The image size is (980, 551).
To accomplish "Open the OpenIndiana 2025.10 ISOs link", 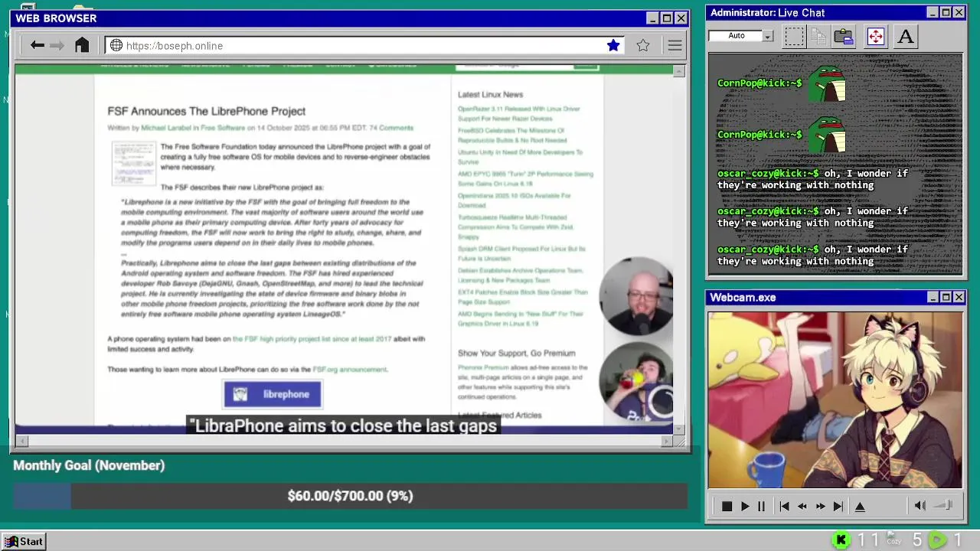I will pos(514,201).
